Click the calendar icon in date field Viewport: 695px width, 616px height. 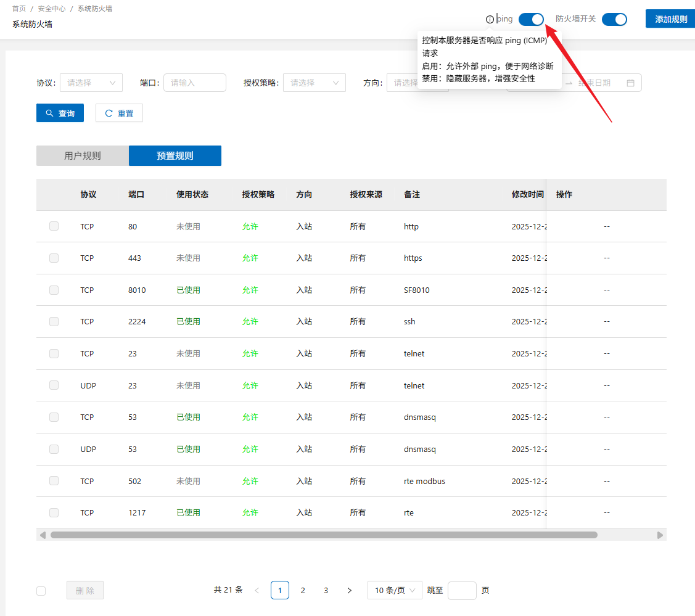pos(630,83)
